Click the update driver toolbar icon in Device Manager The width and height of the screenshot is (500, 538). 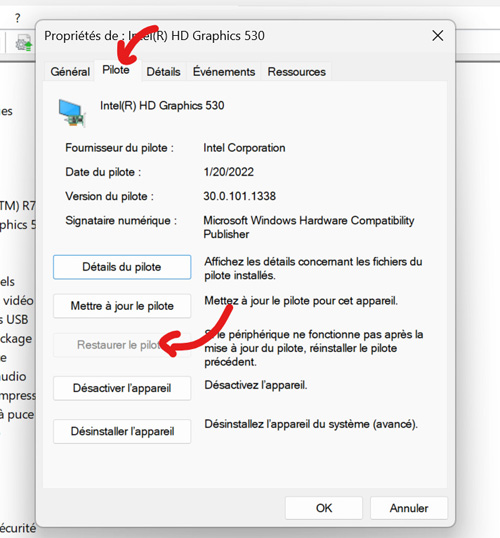pos(23,43)
